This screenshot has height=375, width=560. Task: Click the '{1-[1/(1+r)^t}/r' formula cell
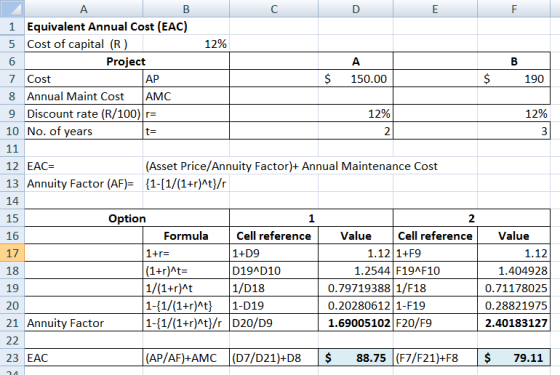coord(186,184)
